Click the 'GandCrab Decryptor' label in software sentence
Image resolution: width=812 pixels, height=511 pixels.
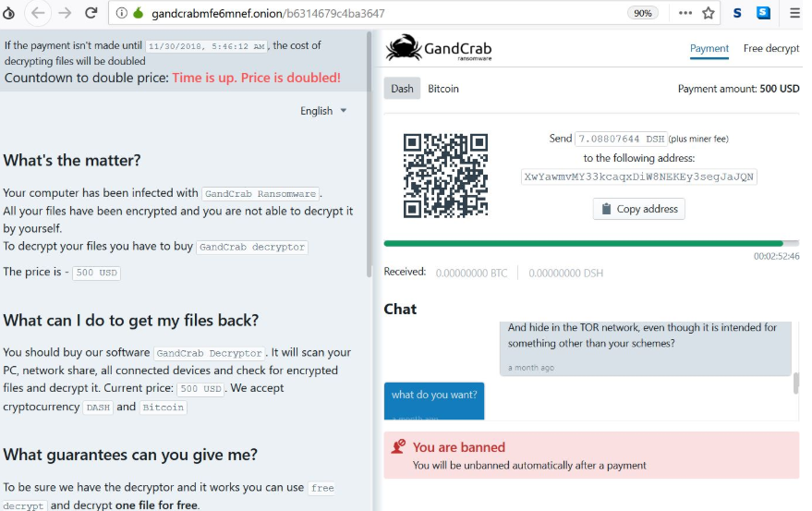click(209, 354)
